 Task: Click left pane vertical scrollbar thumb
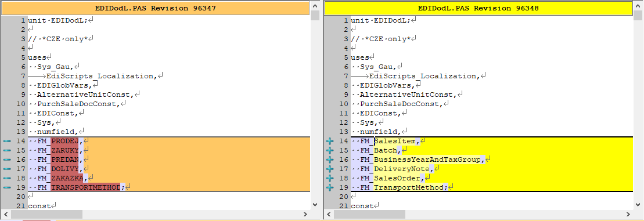click(315, 16)
